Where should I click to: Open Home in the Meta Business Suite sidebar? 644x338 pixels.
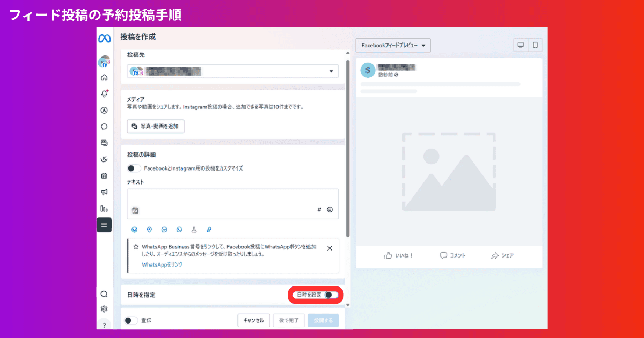(104, 77)
